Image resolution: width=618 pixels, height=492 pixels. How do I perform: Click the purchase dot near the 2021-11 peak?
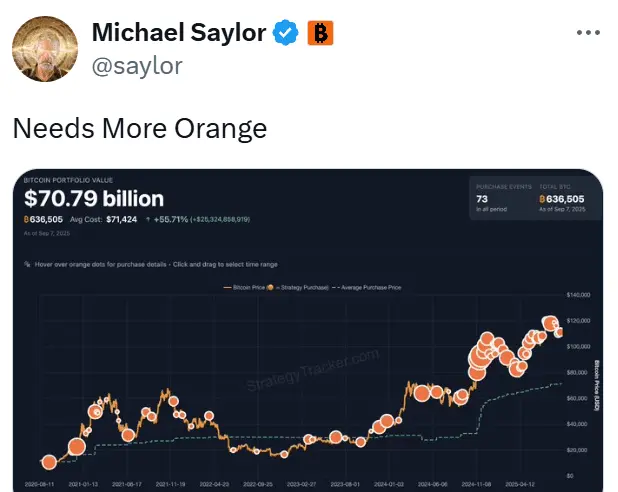click(173, 401)
